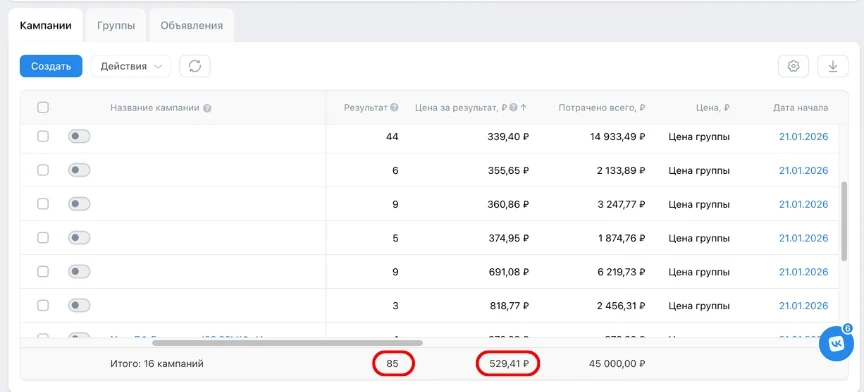Screen dimensions: 864x392
Task: Click help icon beside Цена за результат
Action: click(x=513, y=108)
